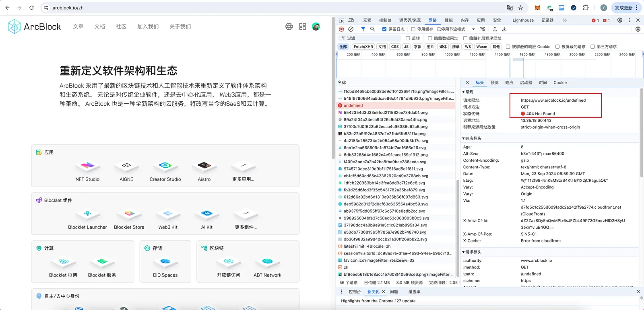
Task: Open the ArcBlock apps grid icon
Action: [303, 27]
